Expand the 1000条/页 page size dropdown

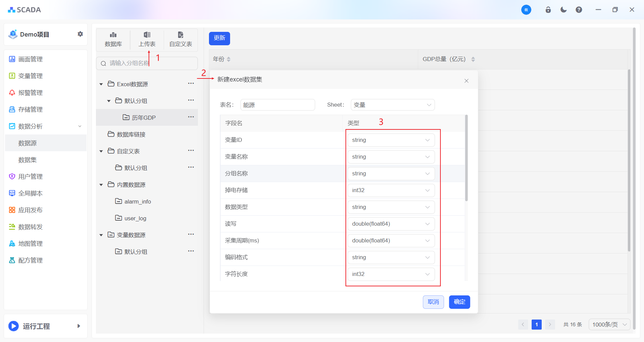(x=609, y=325)
